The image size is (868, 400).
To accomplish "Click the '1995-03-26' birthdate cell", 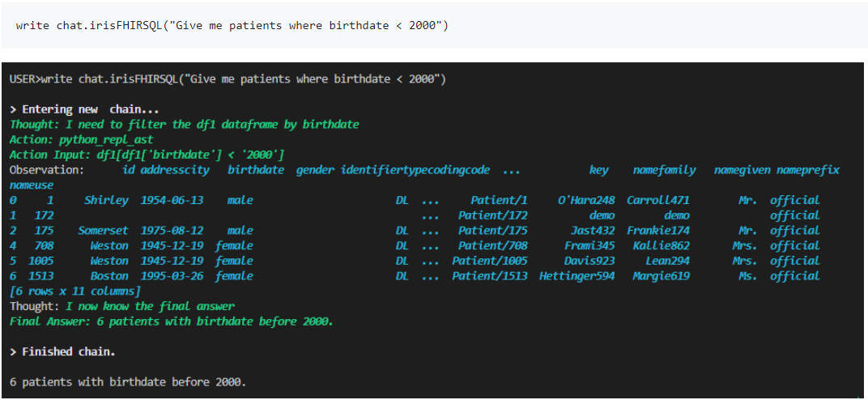I will (172, 276).
